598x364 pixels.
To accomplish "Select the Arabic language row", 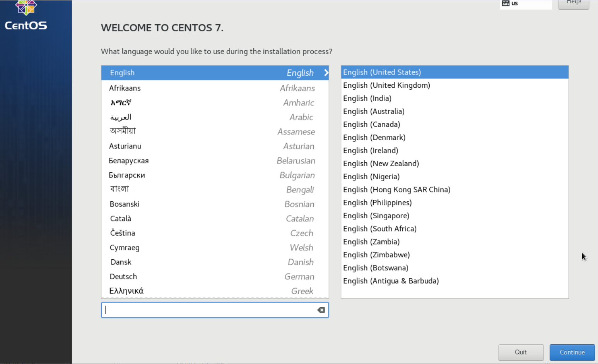I will click(215, 117).
